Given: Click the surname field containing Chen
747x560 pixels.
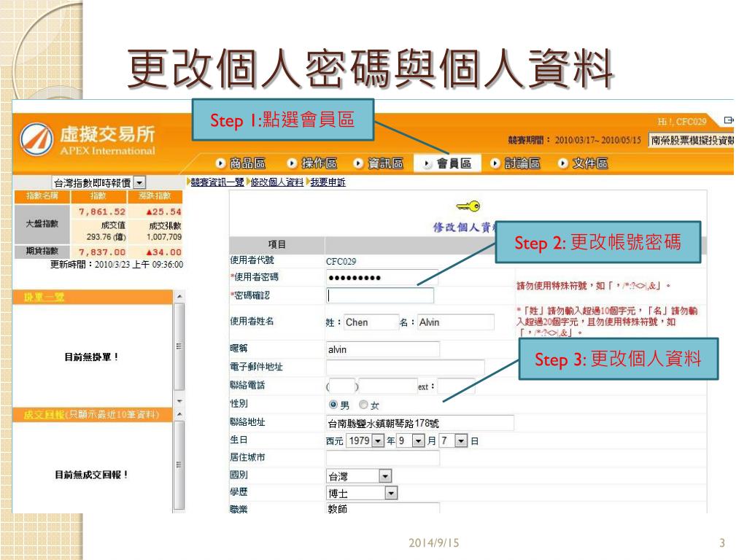Looking at the screenshot, I should click(371, 322).
